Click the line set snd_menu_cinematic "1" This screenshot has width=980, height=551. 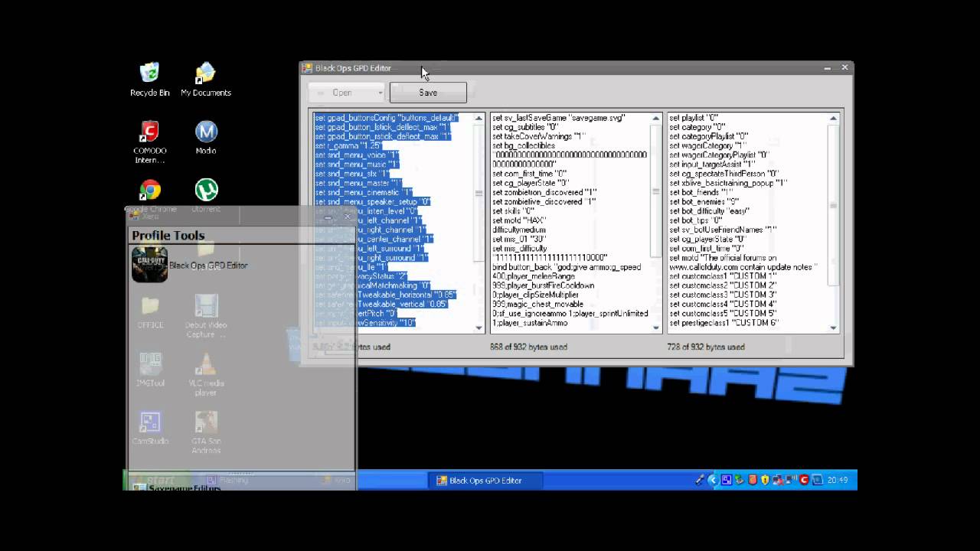tap(364, 192)
